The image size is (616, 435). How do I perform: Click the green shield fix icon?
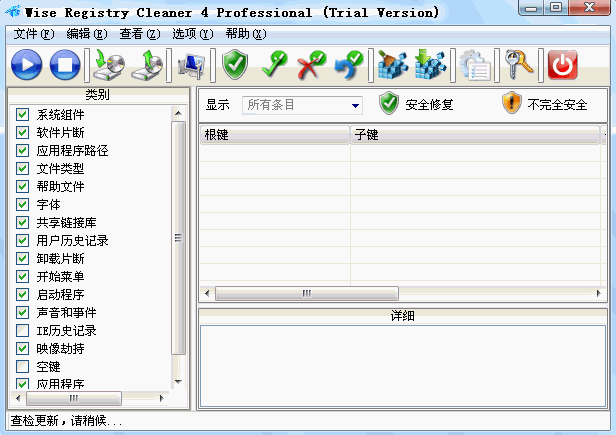[235, 65]
